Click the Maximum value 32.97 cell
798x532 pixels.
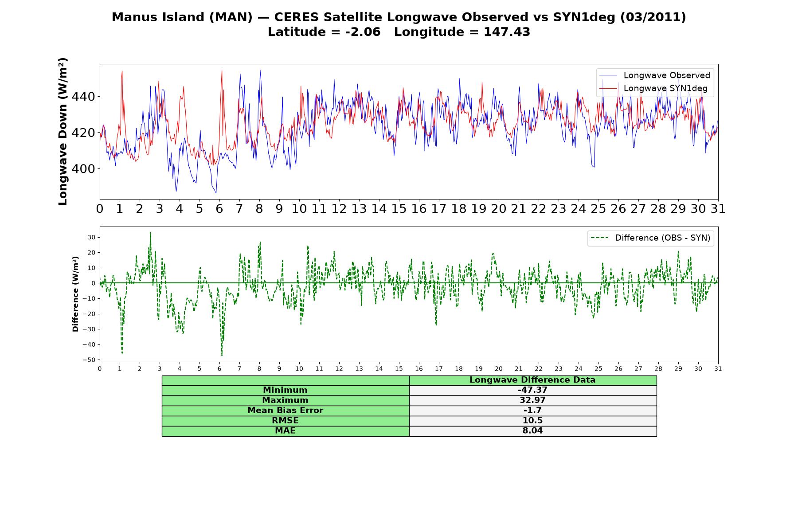point(533,400)
